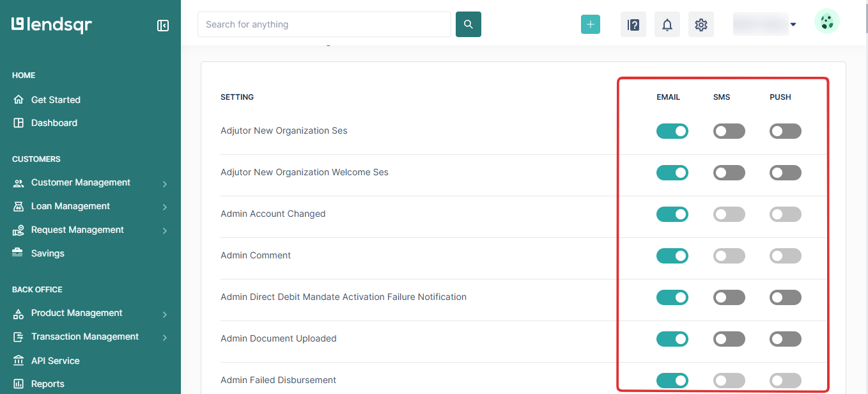
Task: Toggle Push for Adjutor New Organization Welcome Ses
Action: tap(786, 173)
